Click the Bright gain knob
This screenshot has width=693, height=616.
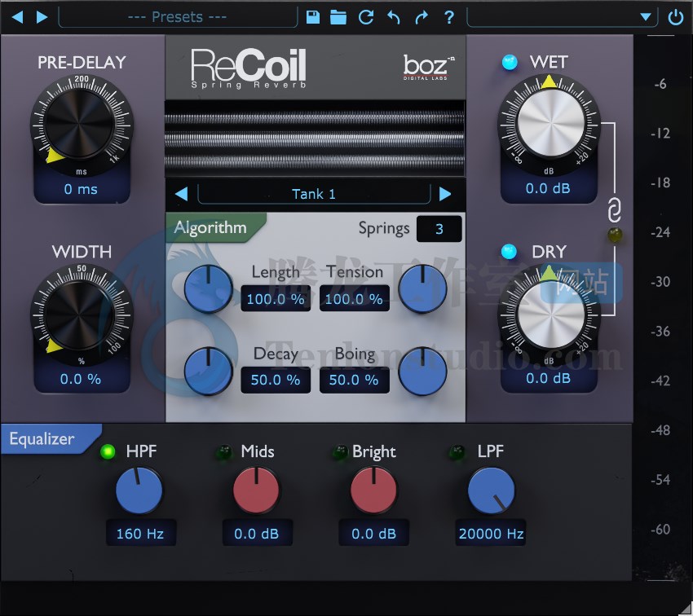pyautogui.click(x=373, y=491)
